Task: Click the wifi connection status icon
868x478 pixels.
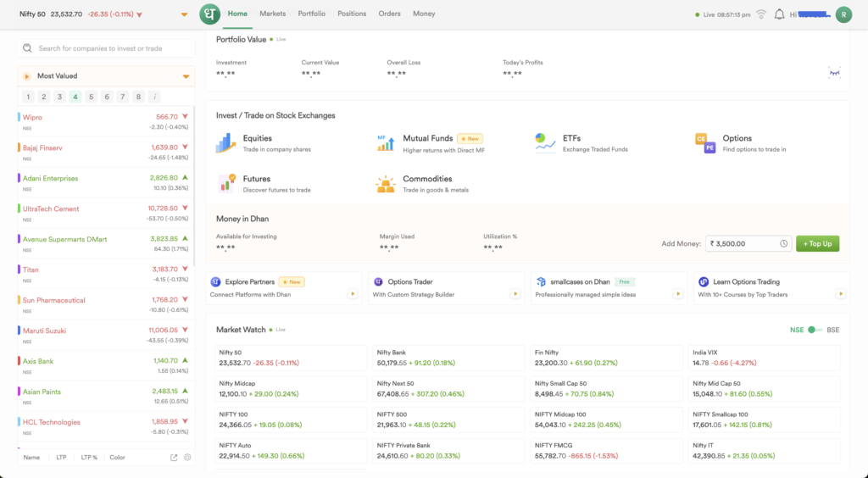Action: (761, 14)
